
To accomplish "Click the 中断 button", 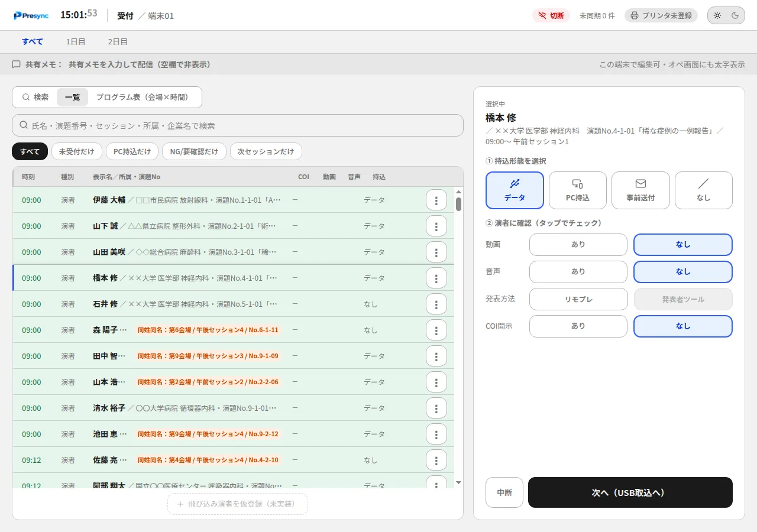I will click(x=504, y=492).
